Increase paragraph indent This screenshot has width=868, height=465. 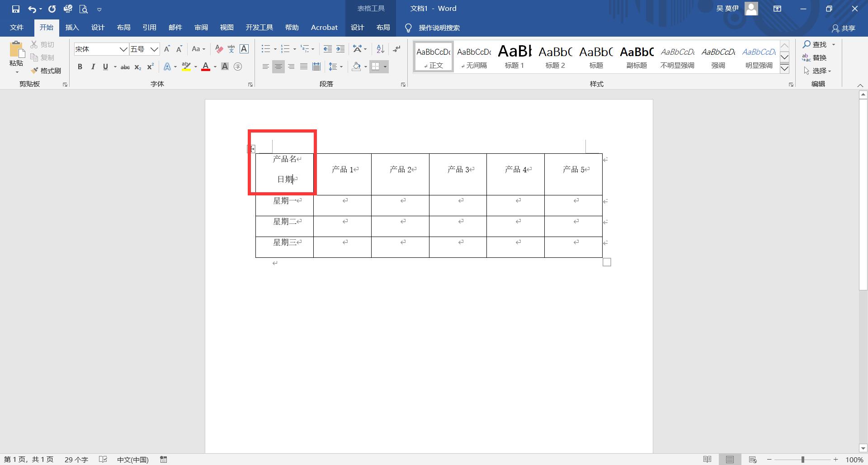(340, 49)
